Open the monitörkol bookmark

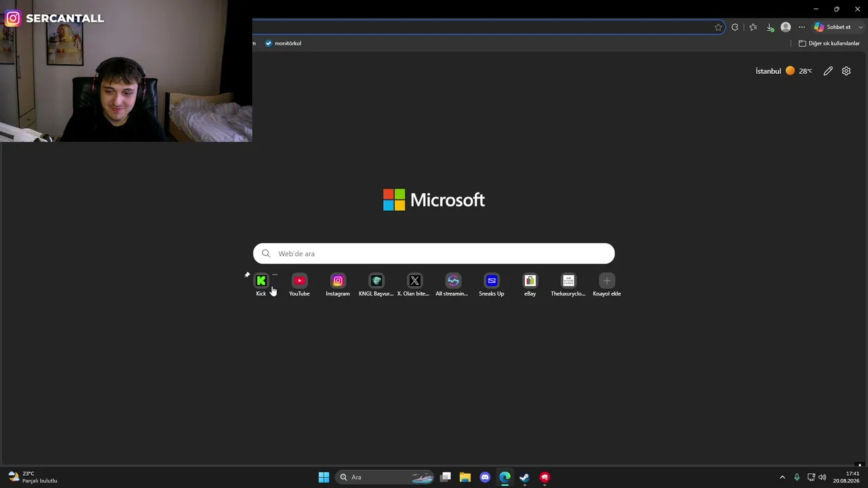(x=283, y=43)
